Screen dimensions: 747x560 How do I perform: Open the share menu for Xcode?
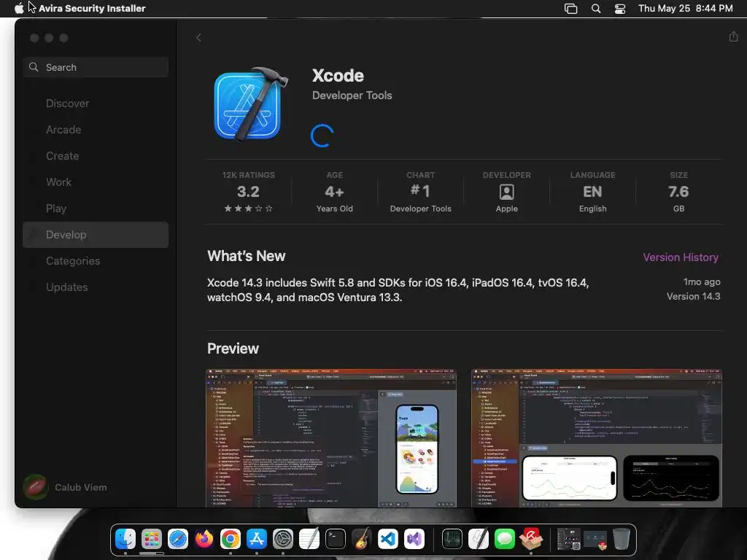733,36
